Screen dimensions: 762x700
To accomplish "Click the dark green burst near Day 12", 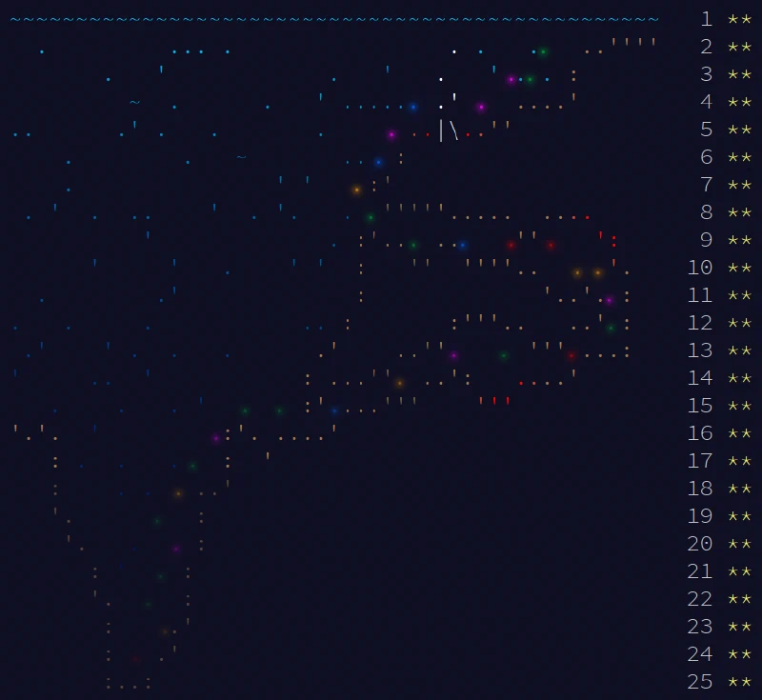I will 612,327.
